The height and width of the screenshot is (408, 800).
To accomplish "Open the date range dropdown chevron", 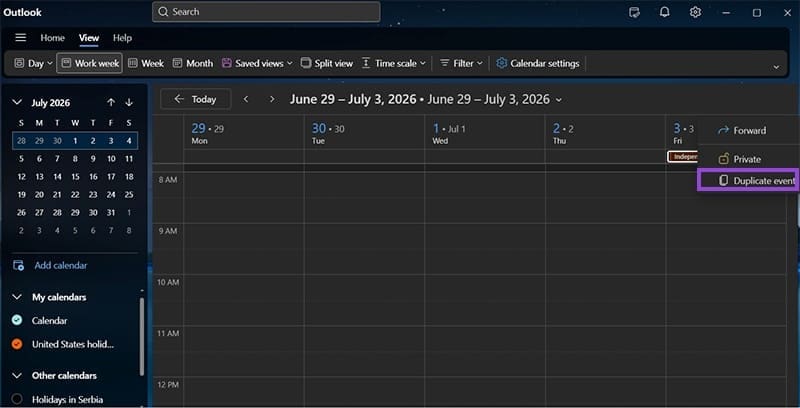I will point(559,100).
